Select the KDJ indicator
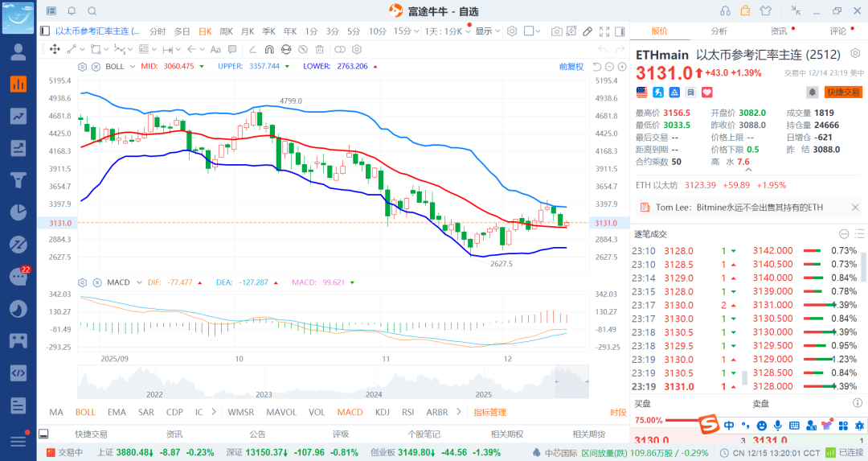The width and height of the screenshot is (868, 461). click(382, 412)
